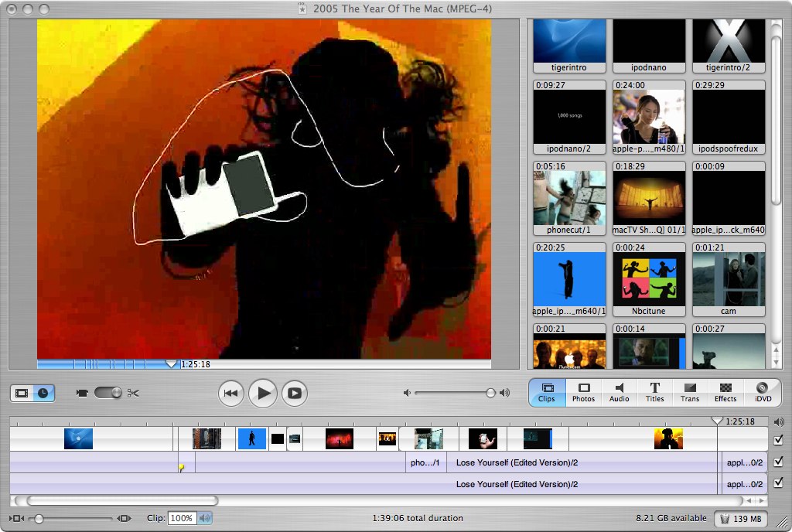Uncheck the video track audio checkbox
Viewport: 792px width, 532px height.
pos(778,440)
